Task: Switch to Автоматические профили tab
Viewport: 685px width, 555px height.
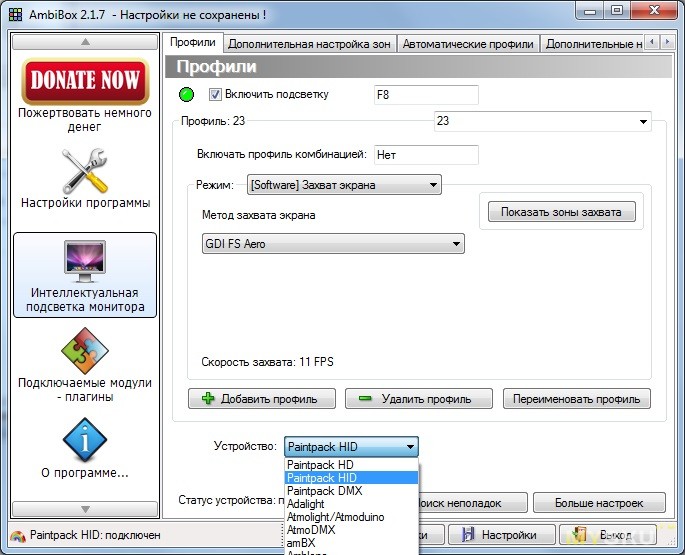Action: tap(468, 44)
